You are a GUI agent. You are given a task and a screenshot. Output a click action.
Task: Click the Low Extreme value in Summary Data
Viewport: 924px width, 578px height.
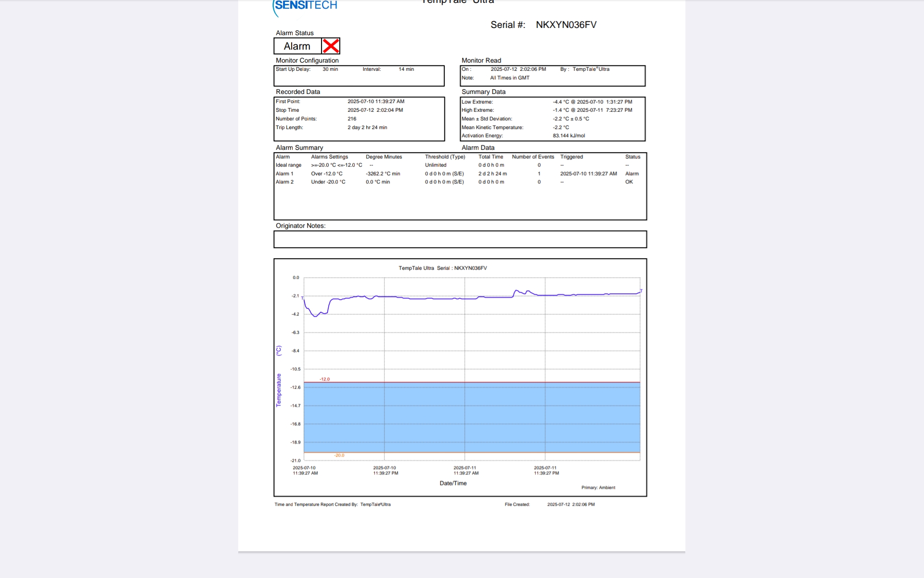point(592,102)
